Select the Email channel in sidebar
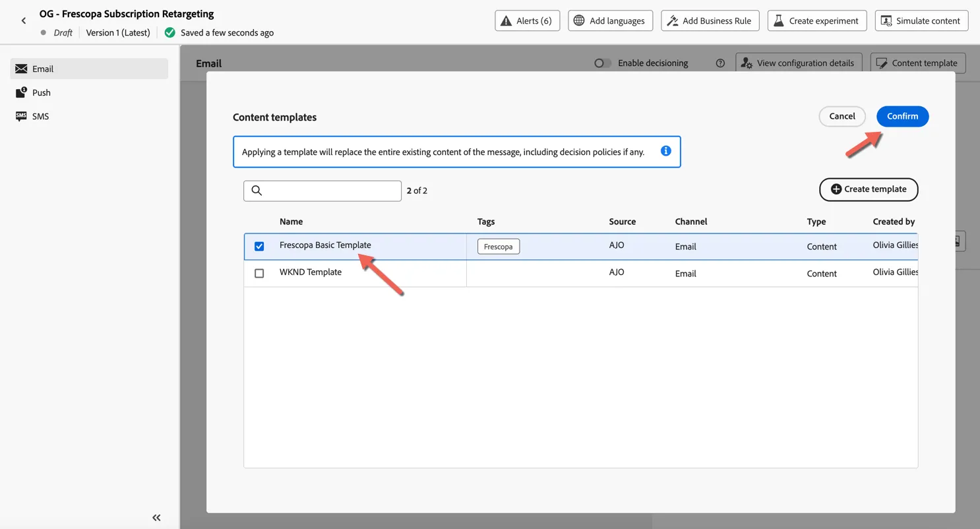 point(89,69)
